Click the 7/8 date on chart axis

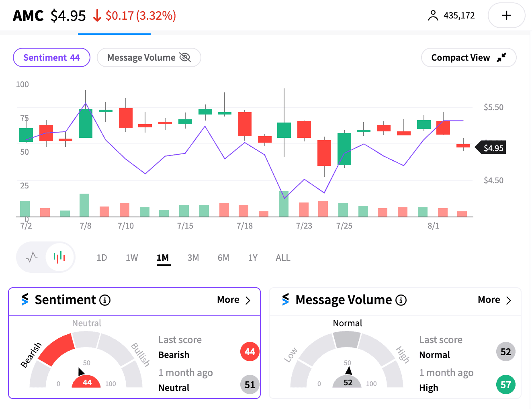86,226
